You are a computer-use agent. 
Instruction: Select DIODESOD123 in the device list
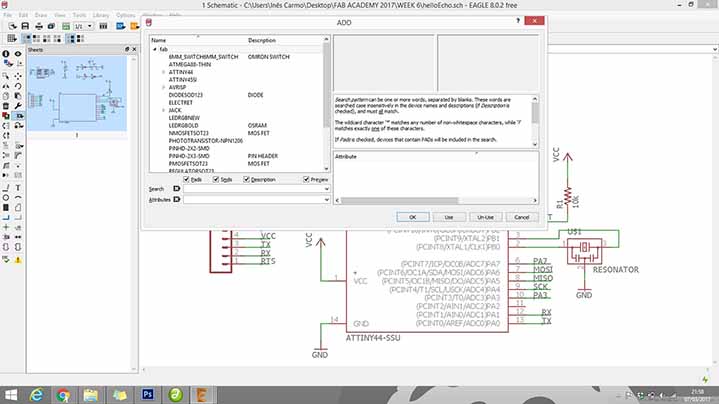point(186,95)
